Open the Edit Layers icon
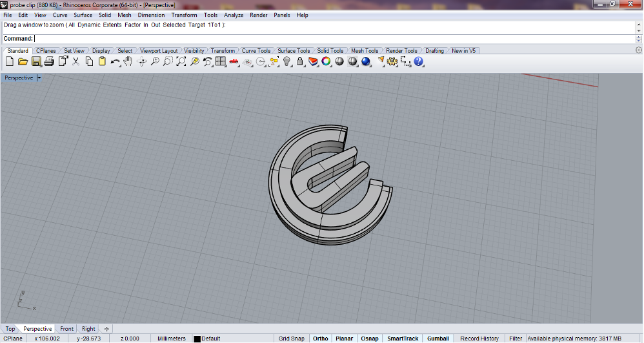 pos(313,62)
